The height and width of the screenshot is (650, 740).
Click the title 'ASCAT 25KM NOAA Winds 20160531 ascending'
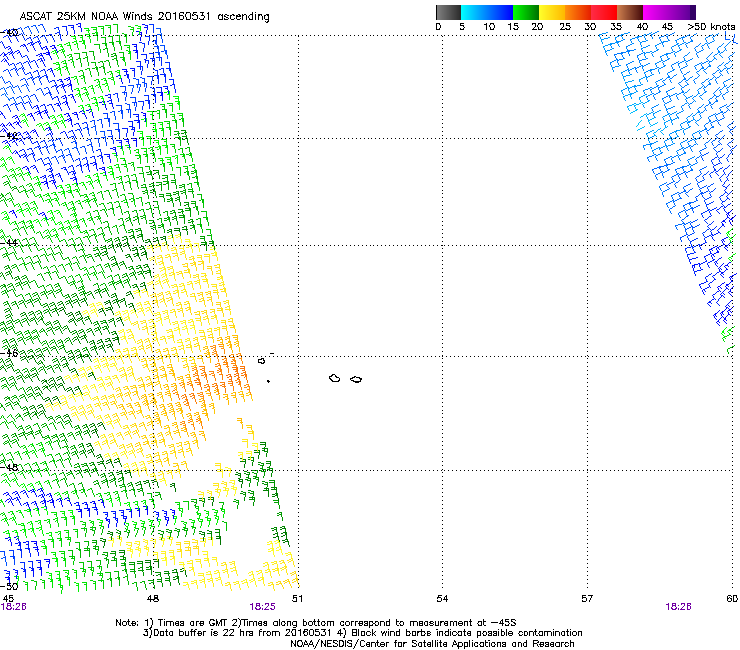pos(144,17)
